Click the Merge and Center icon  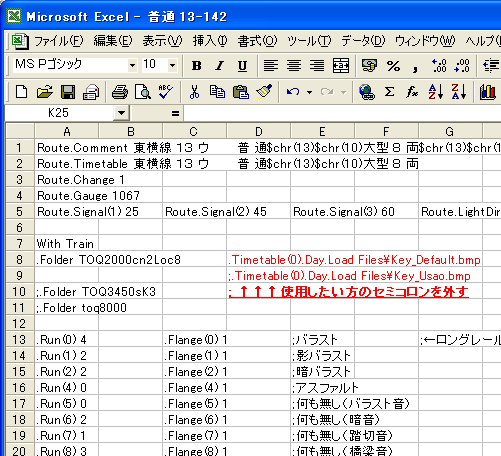coord(341,65)
